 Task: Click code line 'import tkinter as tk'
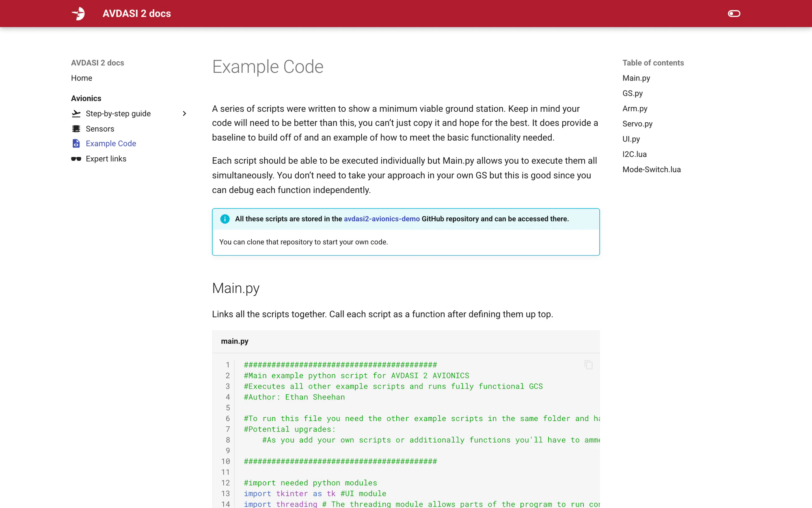point(289,493)
